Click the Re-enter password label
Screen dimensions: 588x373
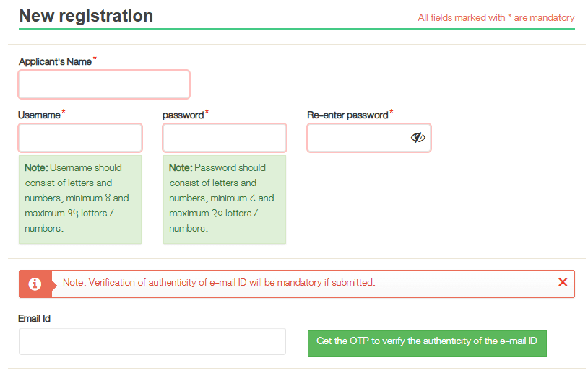348,115
